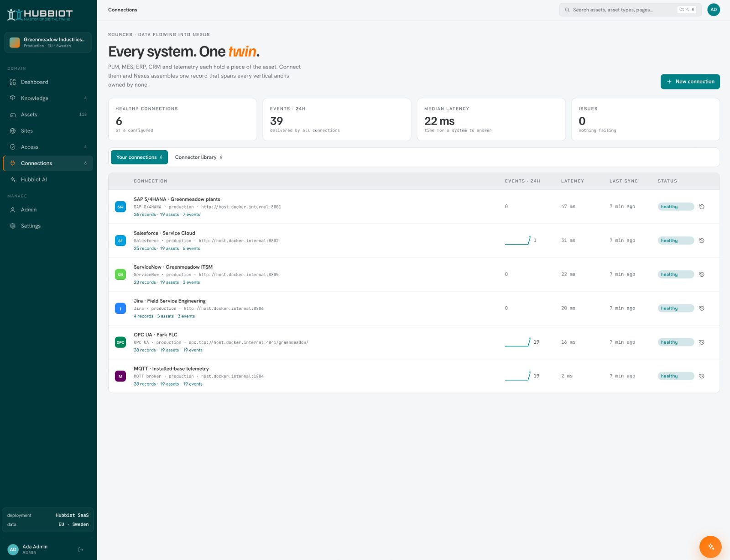
Task: Select Connections in the sidebar
Action: coord(48,163)
